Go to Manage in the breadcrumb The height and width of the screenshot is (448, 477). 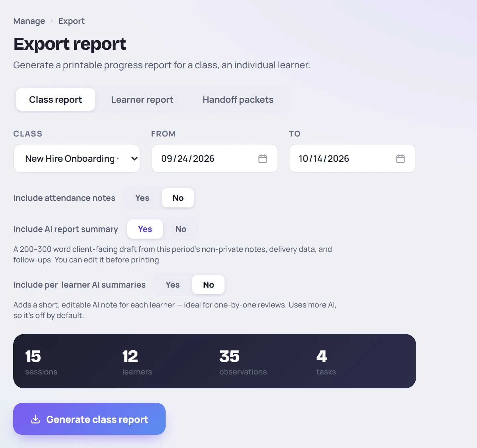pos(29,21)
